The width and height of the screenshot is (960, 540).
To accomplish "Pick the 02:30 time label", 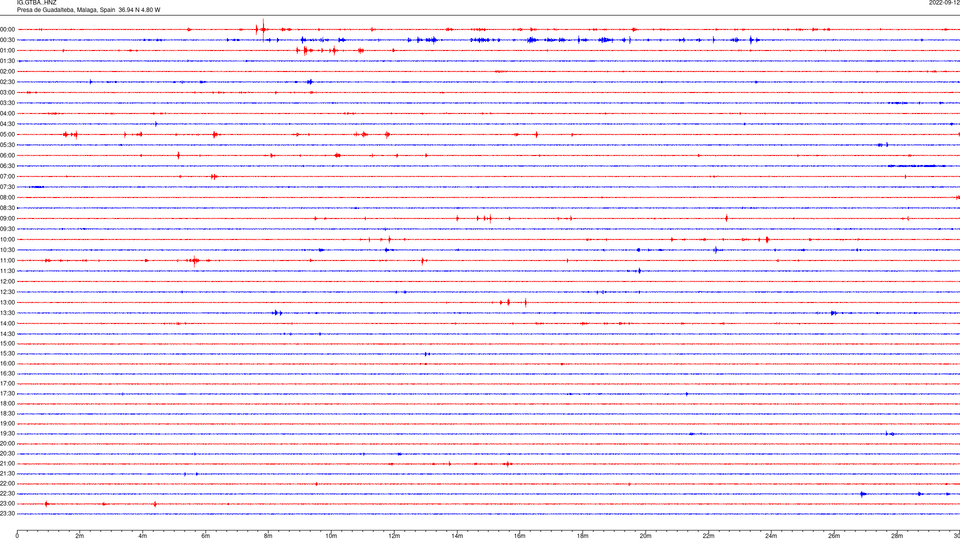I will [8, 82].
